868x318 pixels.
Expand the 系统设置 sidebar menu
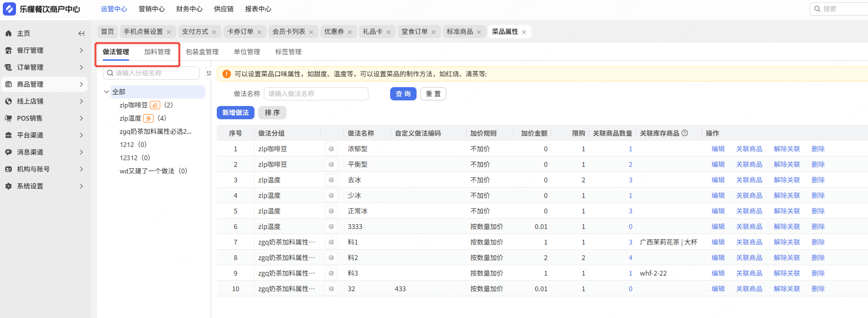[x=81, y=186]
